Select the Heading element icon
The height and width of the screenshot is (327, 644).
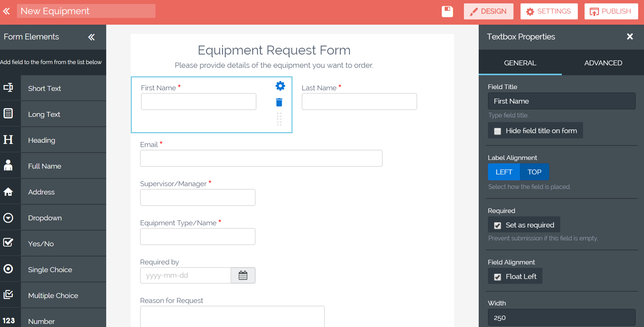coord(8,140)
